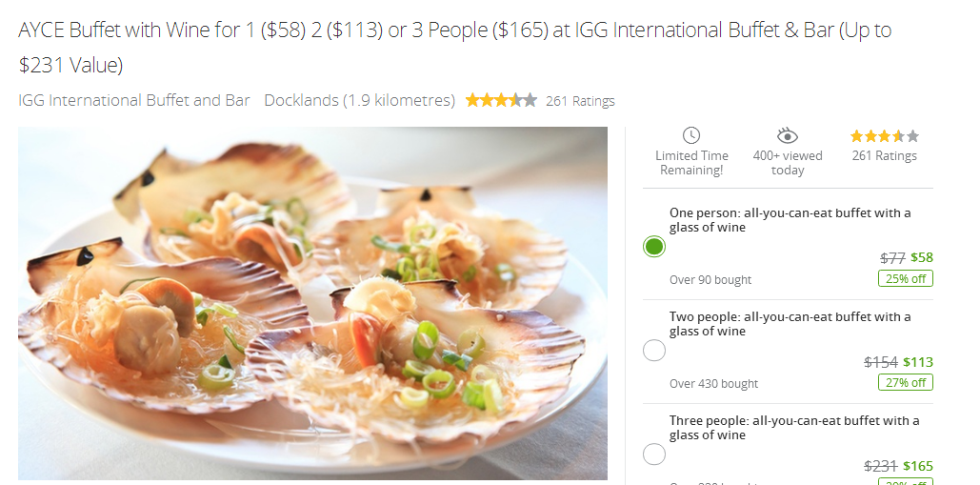980x485 pixels.
Task: Open the IGG International Buffet and Bar link
Action: [x=134, y=101]
